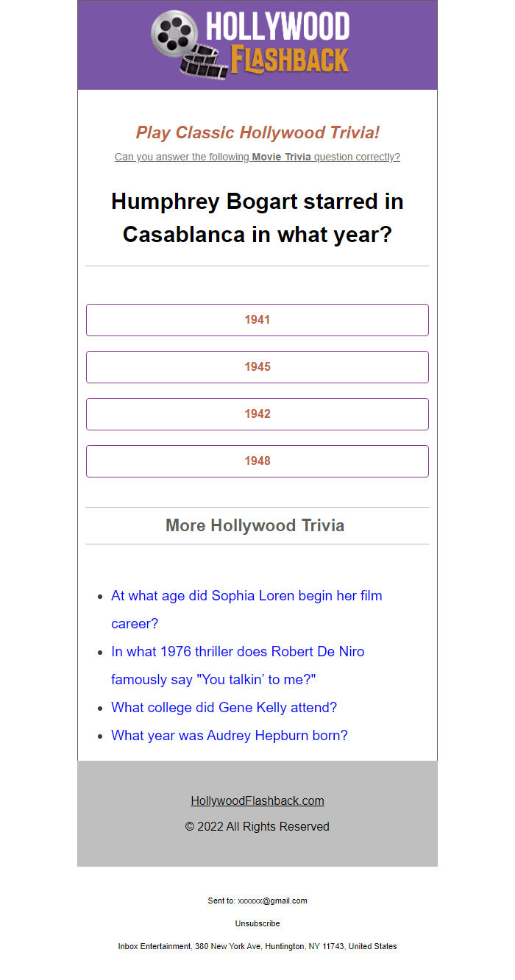Click the Unsubscribe link
This screenshot has height=980, width=515.
pyautogui.click(x=257, y=923)
